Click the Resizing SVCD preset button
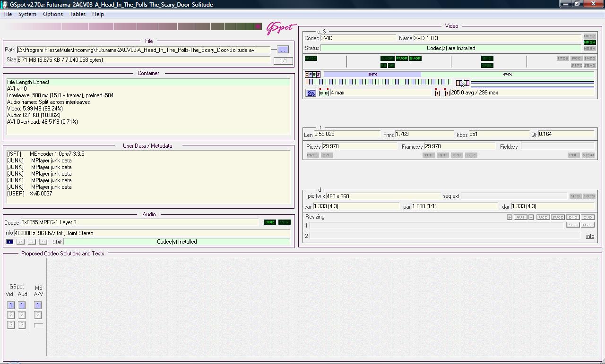 pos(558,217)
